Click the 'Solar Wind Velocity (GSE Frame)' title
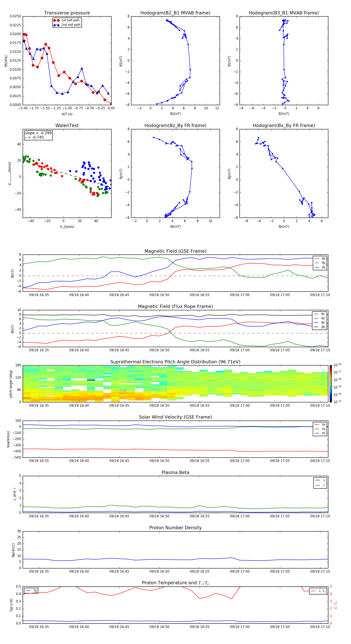 point(175,417)
